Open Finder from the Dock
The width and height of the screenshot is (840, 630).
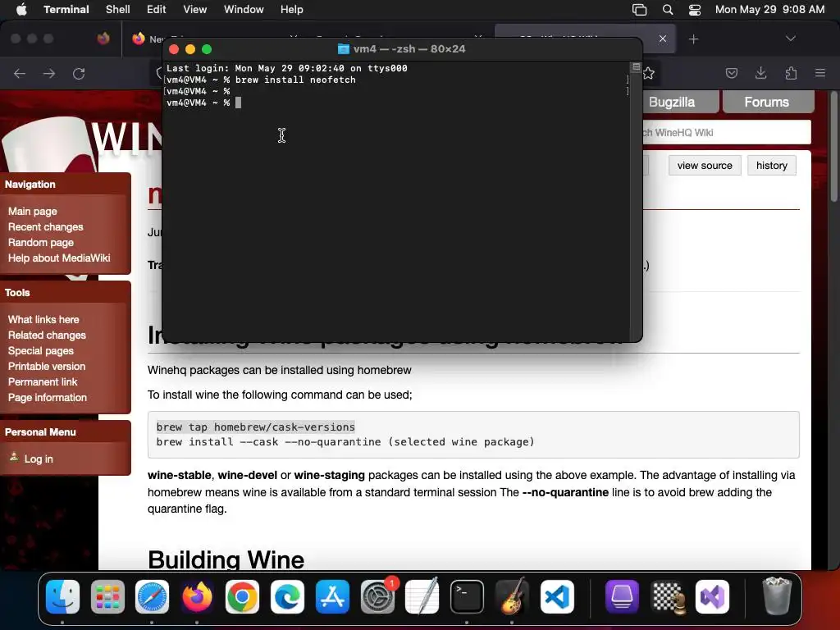[x=62, y=597]
